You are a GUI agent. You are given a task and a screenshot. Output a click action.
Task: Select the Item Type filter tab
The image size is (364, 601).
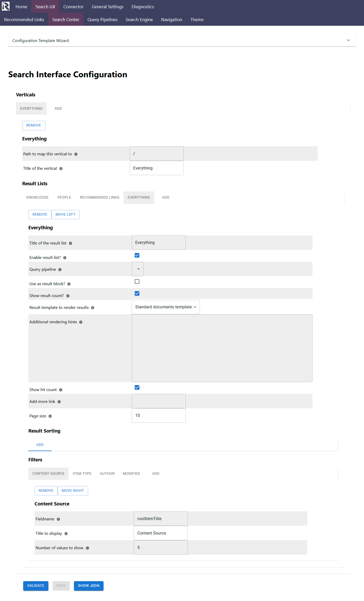point(82,474)
